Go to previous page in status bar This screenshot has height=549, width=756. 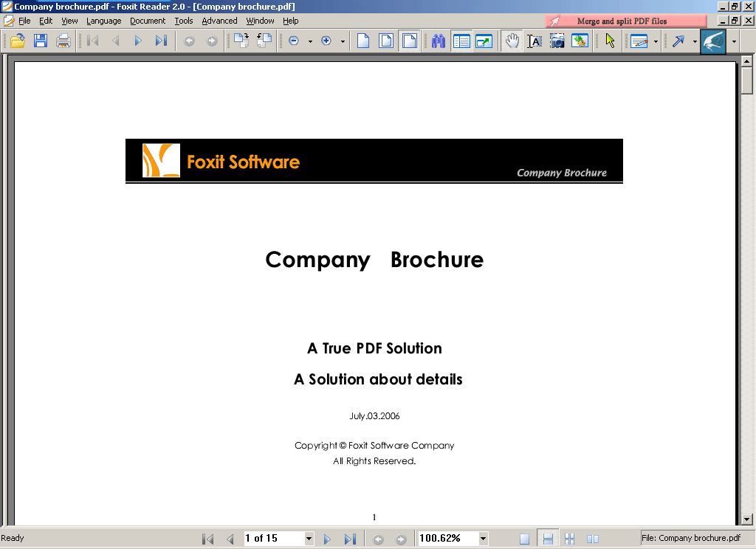click(x=230, y=539)
